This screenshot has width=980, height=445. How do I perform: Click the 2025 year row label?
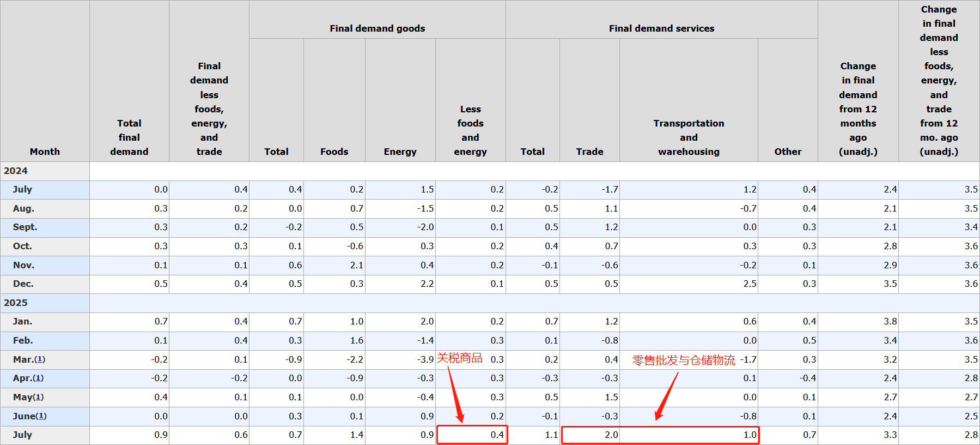[16, 303]
